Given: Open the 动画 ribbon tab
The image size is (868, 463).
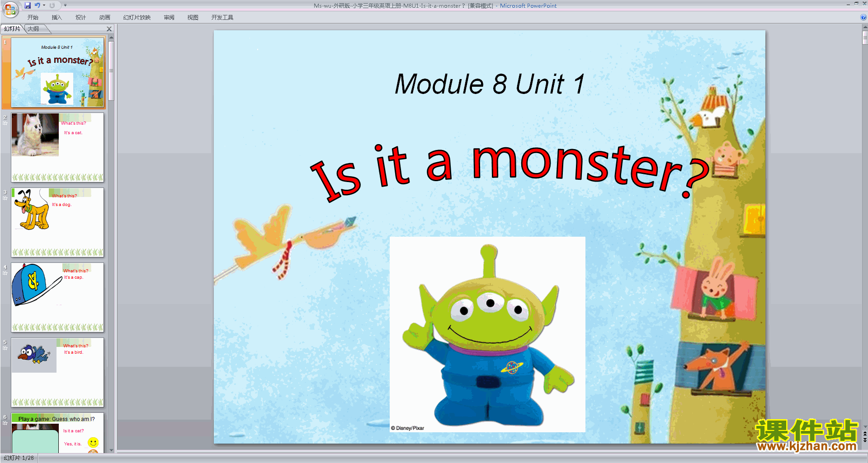Looking at the screenshot, I should (x=104, y=18).
